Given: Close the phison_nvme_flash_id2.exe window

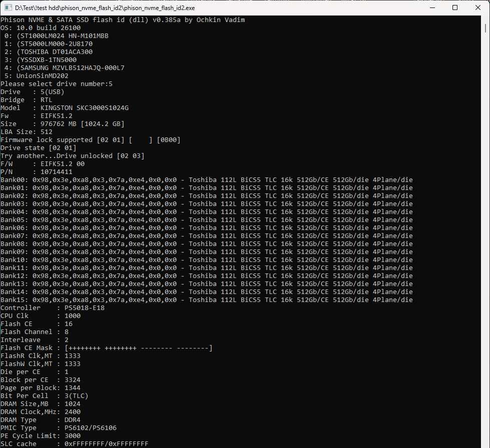Looking at the screenshot, I should coord(478,7).
